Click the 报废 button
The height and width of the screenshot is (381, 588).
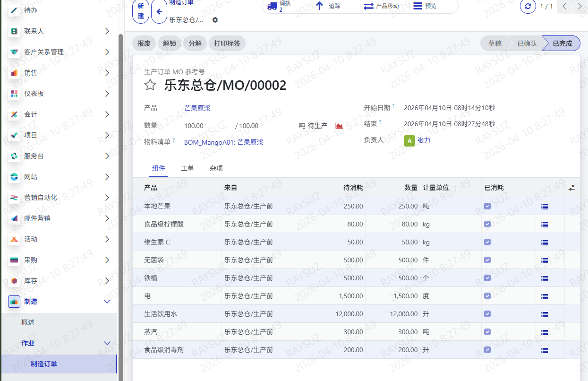point(144,43)
